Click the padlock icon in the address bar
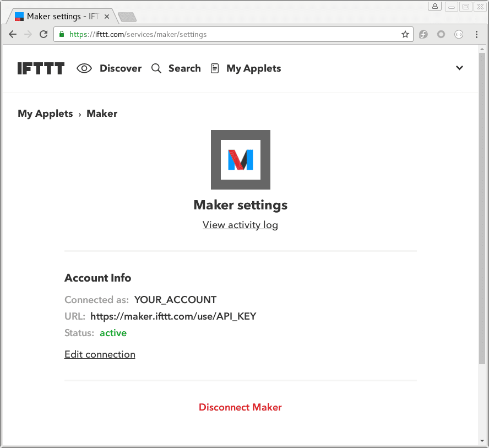 point(61,34)
